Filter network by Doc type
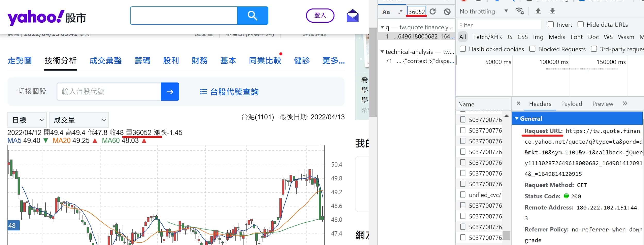The width and height of the screenshot is (644, 245). pyautogui.click(x=593, y=37)
